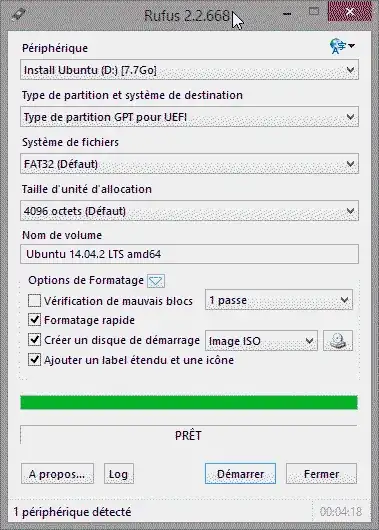Image resolution: width=379 pixels, height=530 pixels.
Task: Click the Nom de volume text field
Action: [x=189, y=254]
